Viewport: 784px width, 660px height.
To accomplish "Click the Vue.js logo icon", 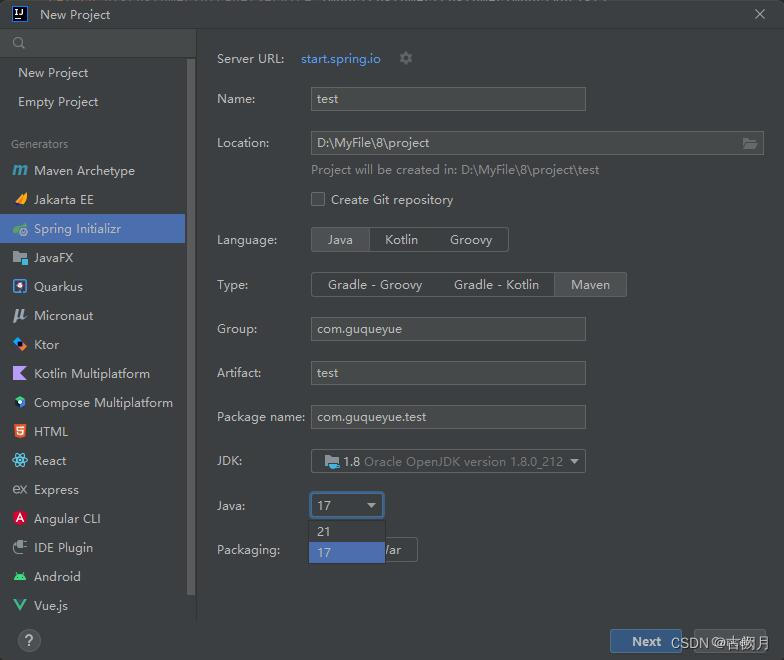I will point(20,605).
